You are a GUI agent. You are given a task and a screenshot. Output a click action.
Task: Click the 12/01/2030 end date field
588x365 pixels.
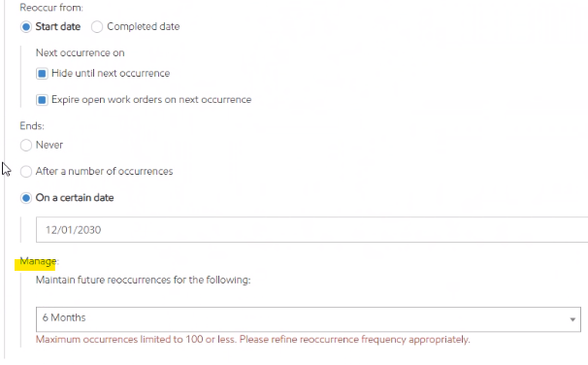click(x=312, y=229)
